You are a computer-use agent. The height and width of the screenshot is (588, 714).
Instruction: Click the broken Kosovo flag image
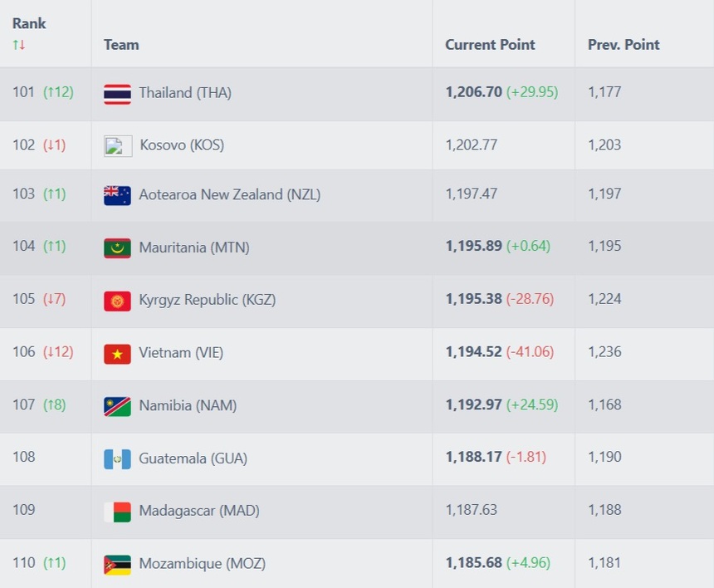pyautogui.click(x=118, y=145)
